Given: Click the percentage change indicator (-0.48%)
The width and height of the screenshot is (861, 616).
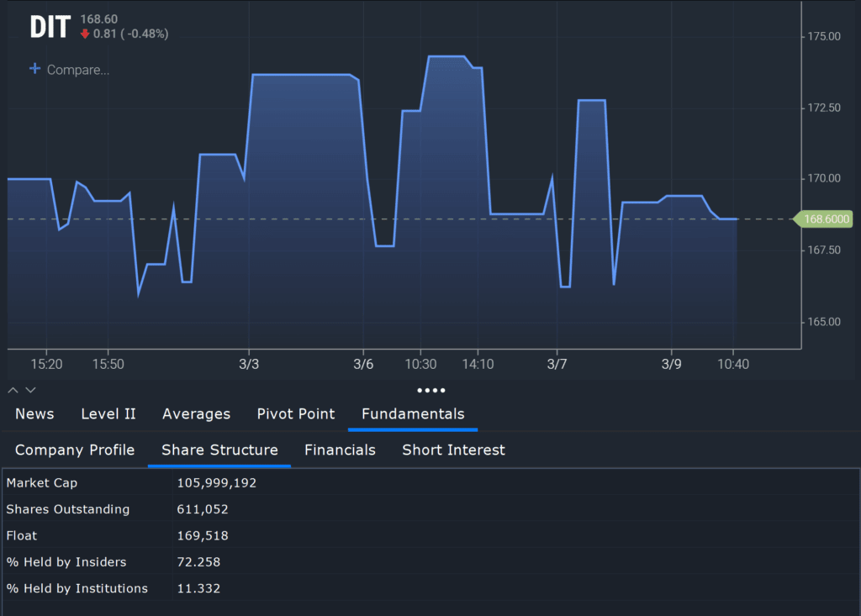Looking at the screenshot, I should pyautogui.click(x=149, y=34).
